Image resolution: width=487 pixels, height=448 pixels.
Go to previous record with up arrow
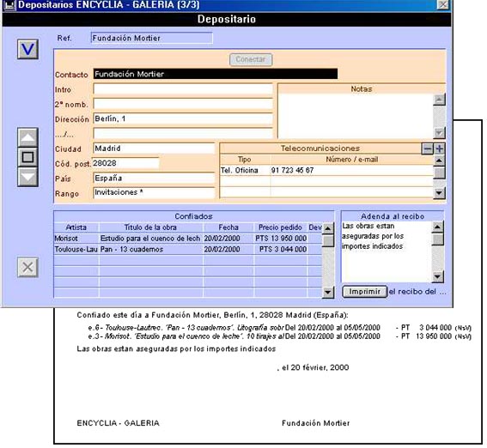28,137
